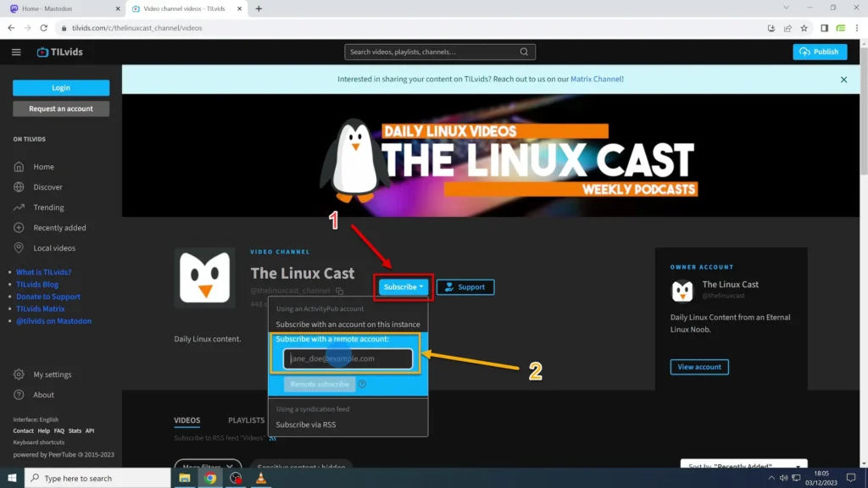The image size is (868, 488).
Task: Reload the page
Action: tap(44, 28)
